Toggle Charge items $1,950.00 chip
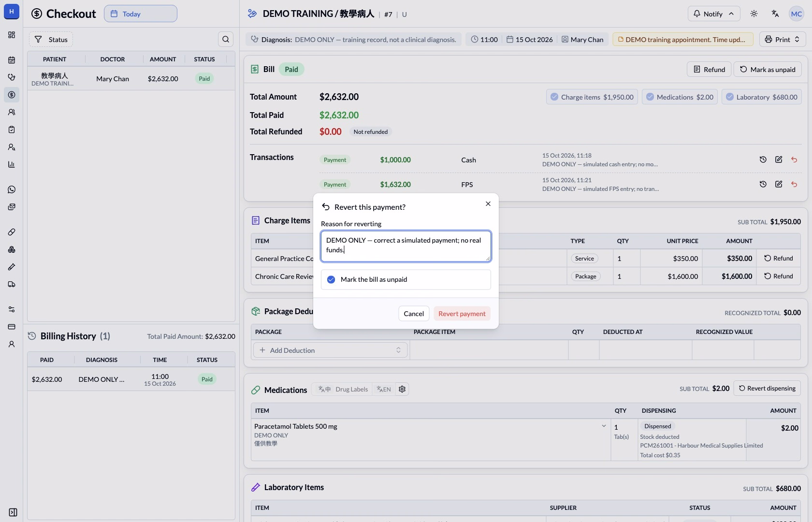812x522 pixels. 592,97
